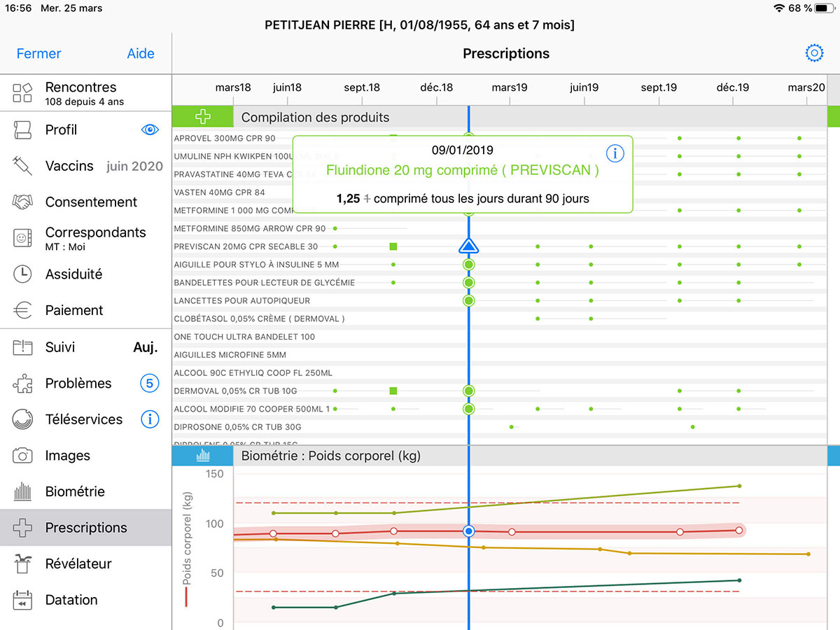Screen dimensions: 840x630
Task: Tap the Fermer button
Action: (x=38, y=54)
